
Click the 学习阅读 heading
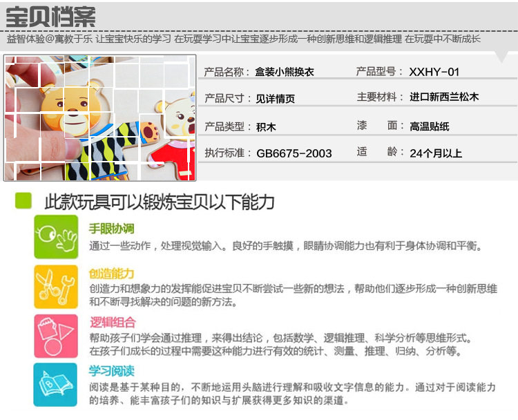[112, 371]
